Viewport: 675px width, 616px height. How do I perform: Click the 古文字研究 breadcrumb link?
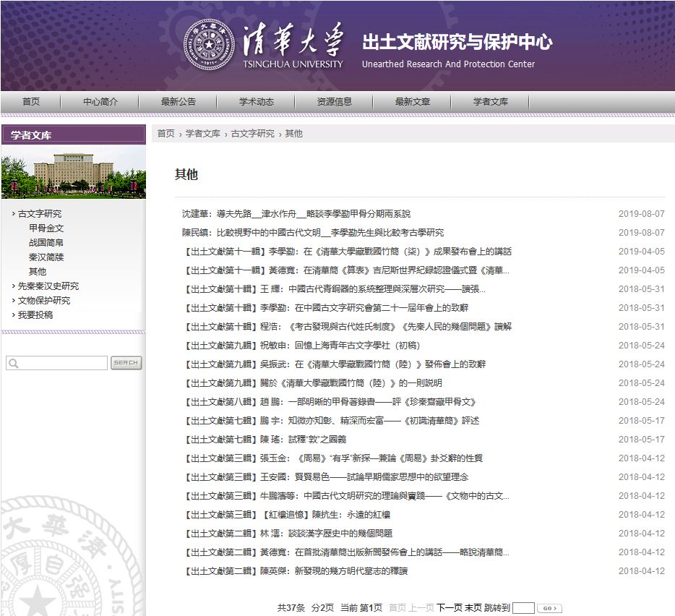click(253, 134)
